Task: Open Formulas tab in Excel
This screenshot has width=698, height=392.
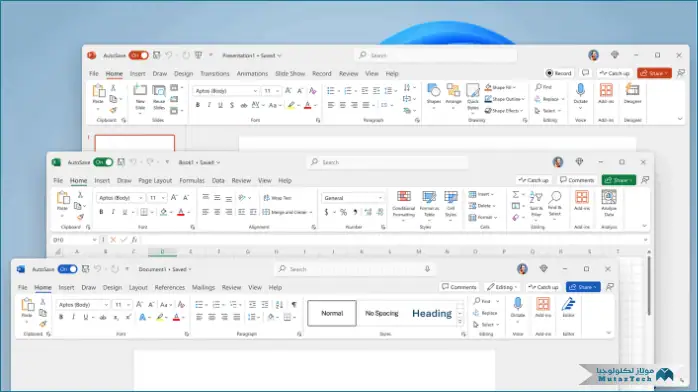Action: coord(192,181)
